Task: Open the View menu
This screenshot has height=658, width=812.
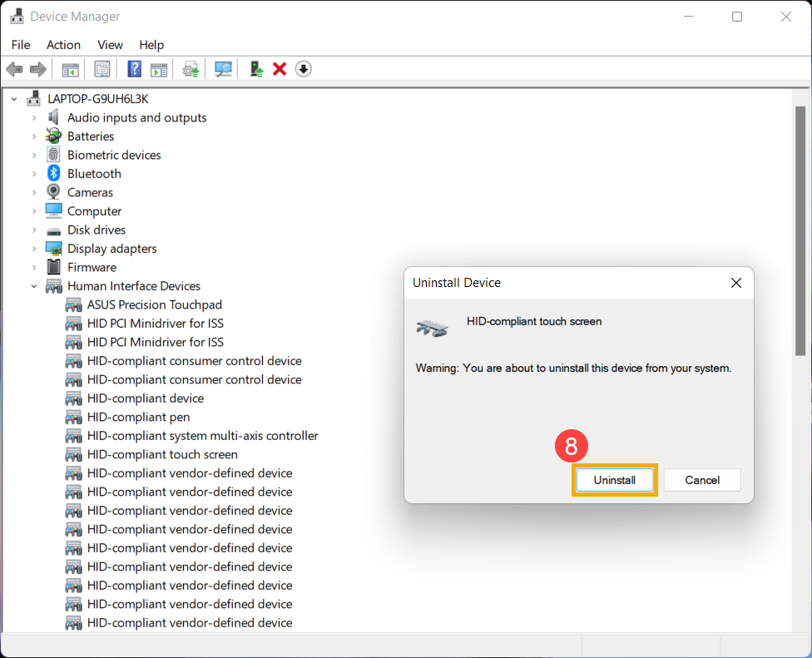Action: point(111,45)
